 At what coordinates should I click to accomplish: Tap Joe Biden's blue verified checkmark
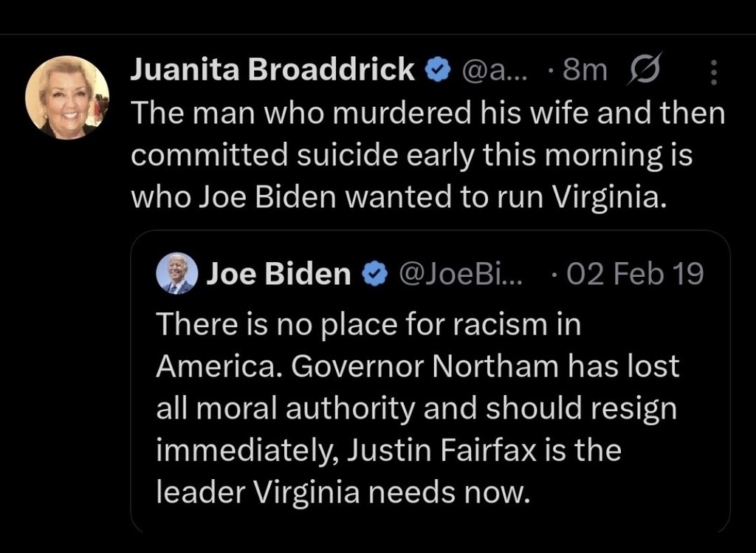(x=374, y=274)
